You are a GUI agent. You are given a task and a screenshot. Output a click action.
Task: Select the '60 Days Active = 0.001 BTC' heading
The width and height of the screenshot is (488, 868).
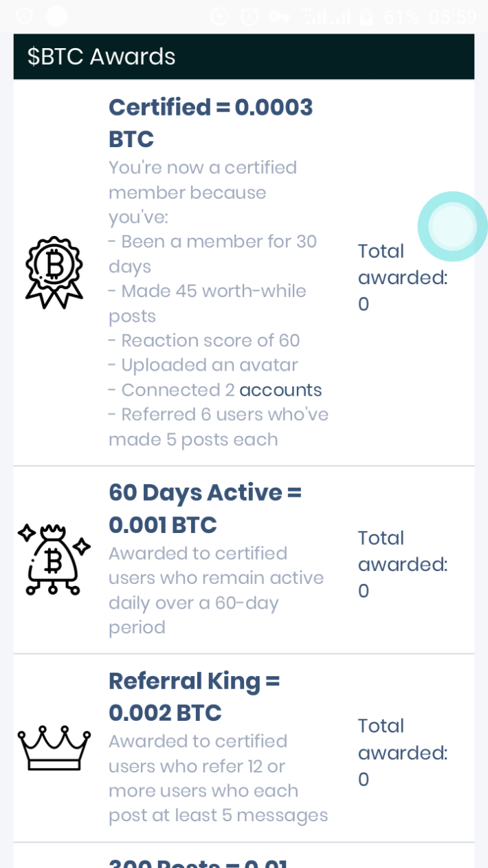tap(205, 509)
